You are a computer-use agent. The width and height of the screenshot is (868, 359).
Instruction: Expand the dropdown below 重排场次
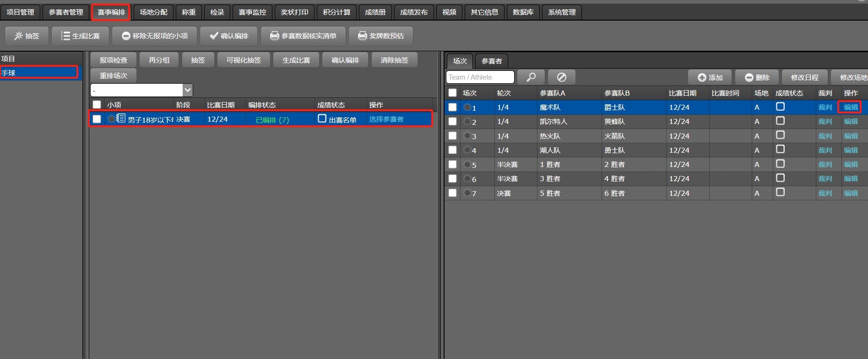pyautogui.click(x=187, y=90)
